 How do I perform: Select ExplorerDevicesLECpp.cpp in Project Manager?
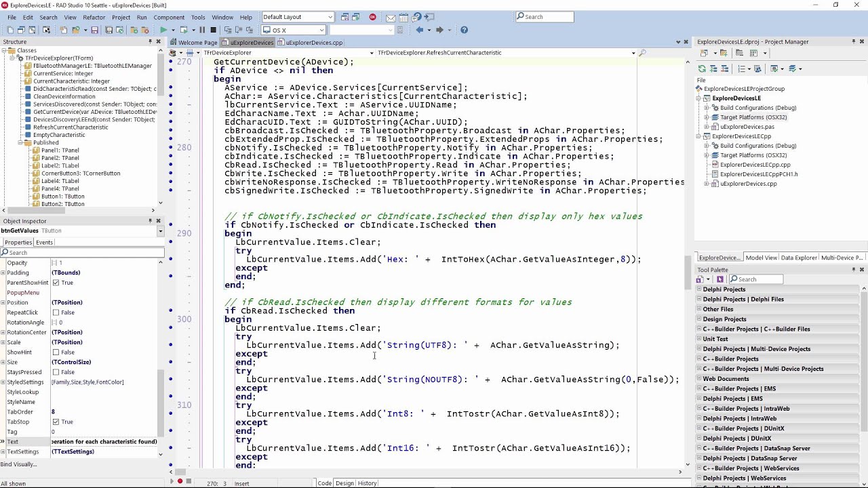[x=755, y=165]
